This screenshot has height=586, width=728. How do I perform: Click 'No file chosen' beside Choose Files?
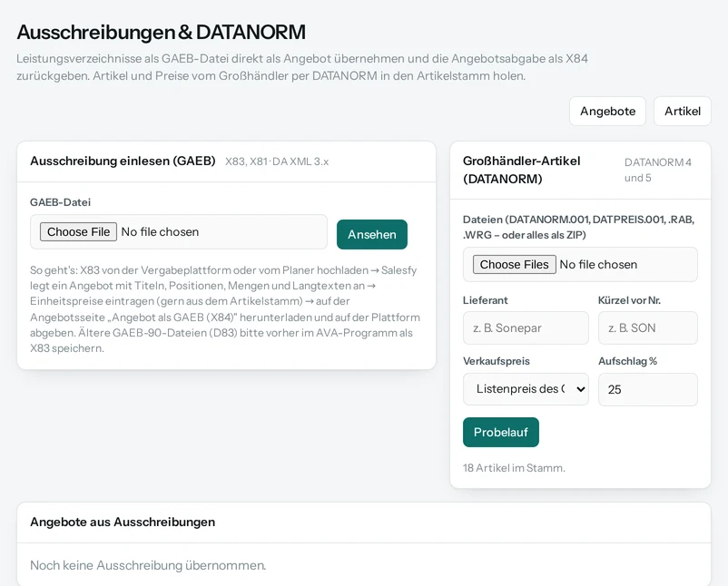[x=598, y=265]
